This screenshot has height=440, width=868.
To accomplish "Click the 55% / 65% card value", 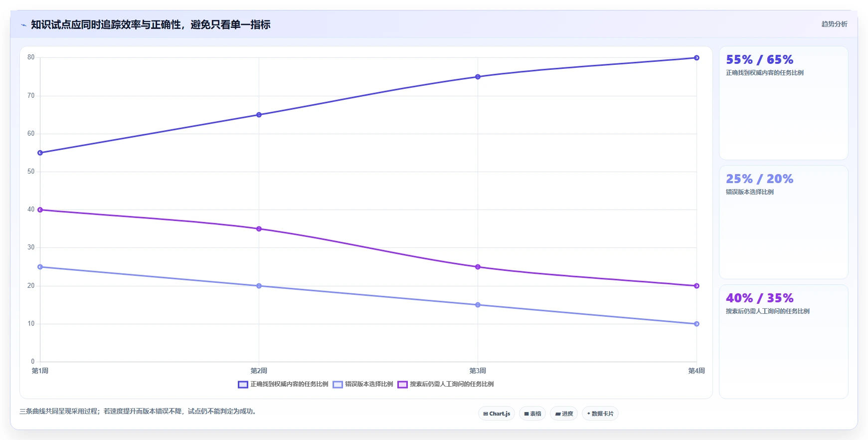I will 759,60.
